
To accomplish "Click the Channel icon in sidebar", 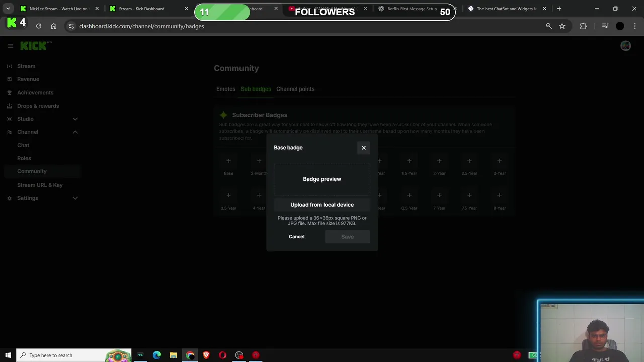I will click(x=9, y=132).
